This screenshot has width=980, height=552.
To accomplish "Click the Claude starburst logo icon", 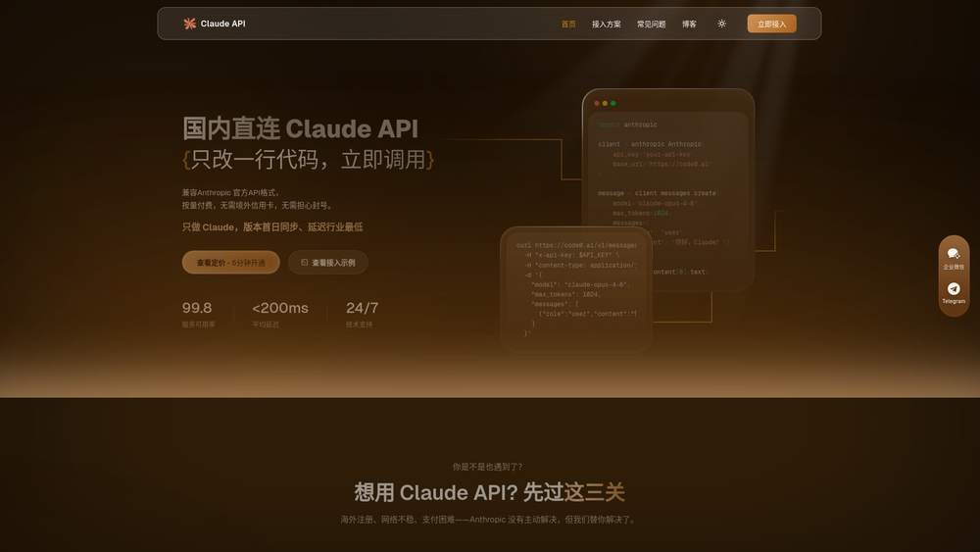I will pyautogui.click(x=189, y=24).
